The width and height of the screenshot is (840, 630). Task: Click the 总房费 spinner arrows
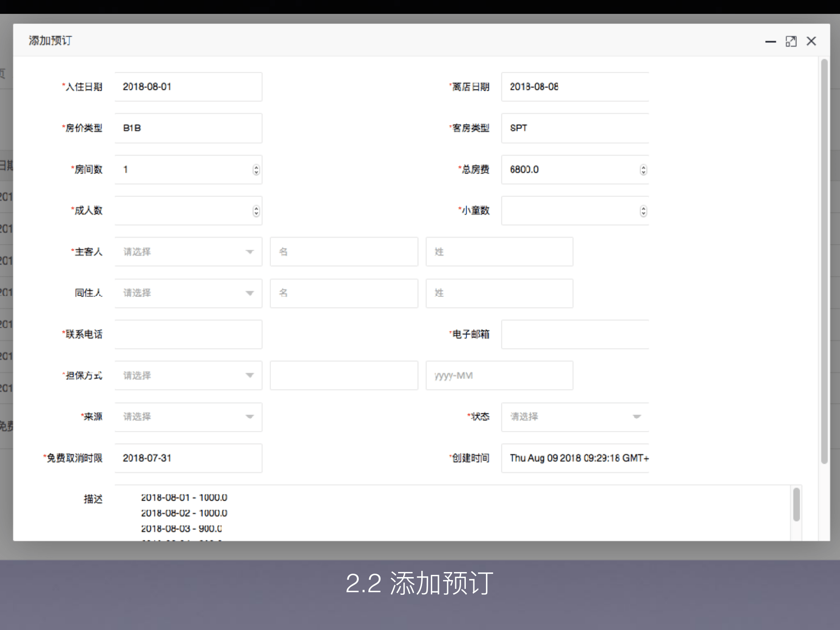643,170
